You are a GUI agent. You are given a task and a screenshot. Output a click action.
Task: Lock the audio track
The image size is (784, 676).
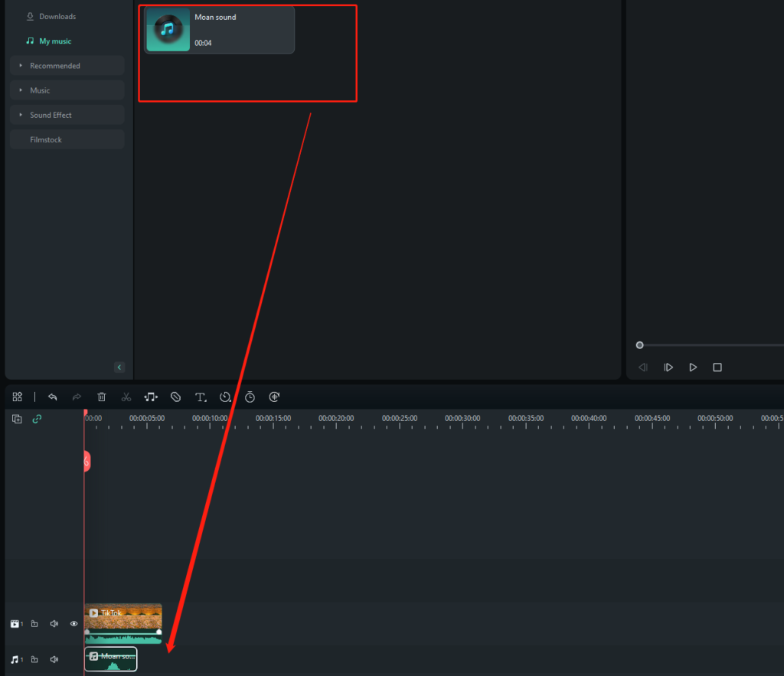point(35,659)
